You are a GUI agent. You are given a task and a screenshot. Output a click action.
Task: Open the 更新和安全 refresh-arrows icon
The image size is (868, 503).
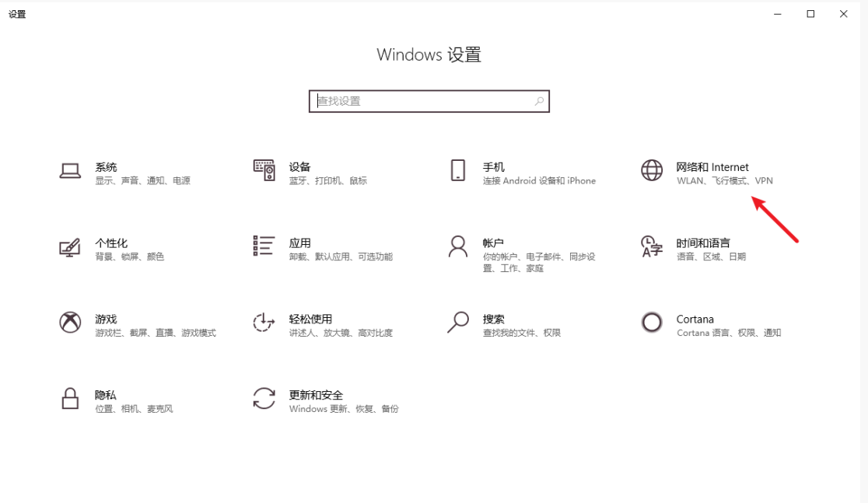pyautogui.click(x=264, y=398)
